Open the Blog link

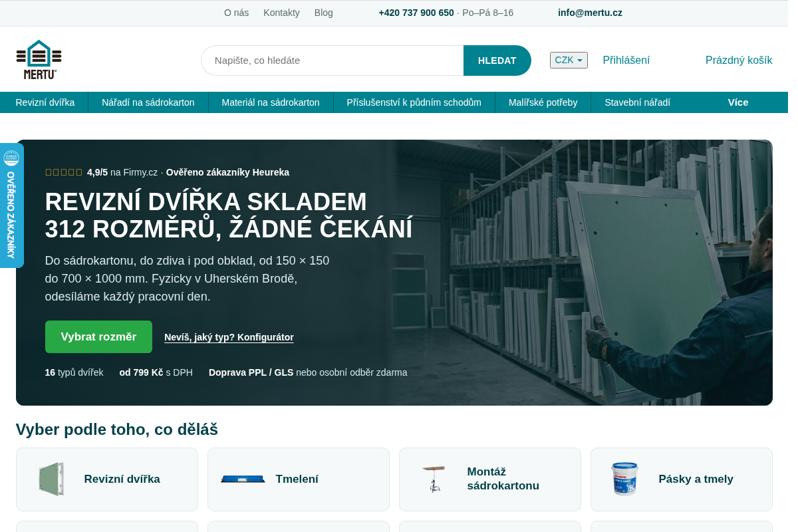coord(324,13)
